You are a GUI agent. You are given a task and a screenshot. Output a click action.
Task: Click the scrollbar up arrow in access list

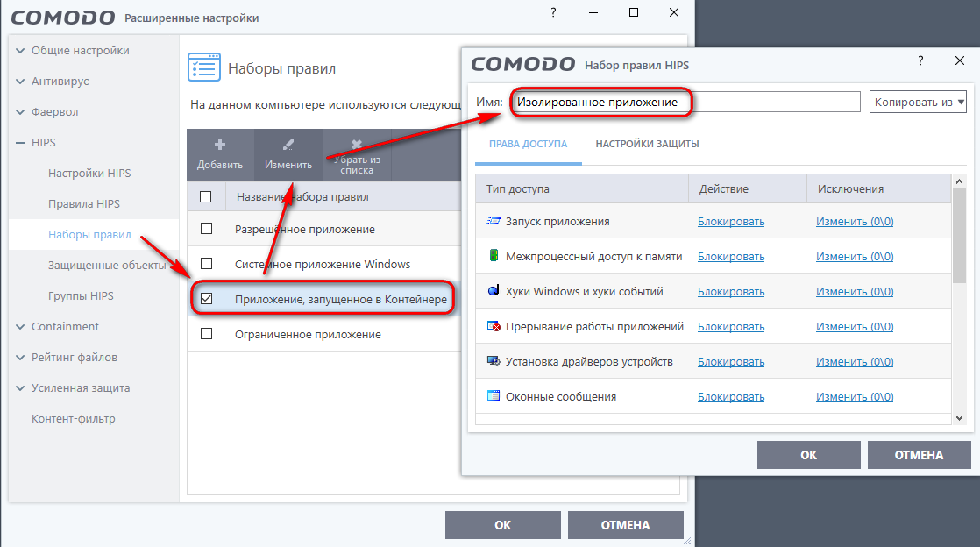coord(959,181)
